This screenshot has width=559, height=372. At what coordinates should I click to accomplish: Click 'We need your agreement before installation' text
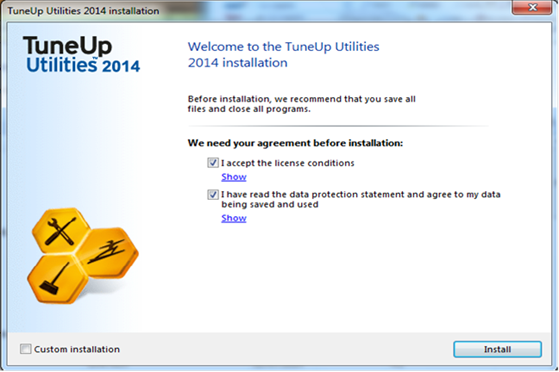coord(295,143)
